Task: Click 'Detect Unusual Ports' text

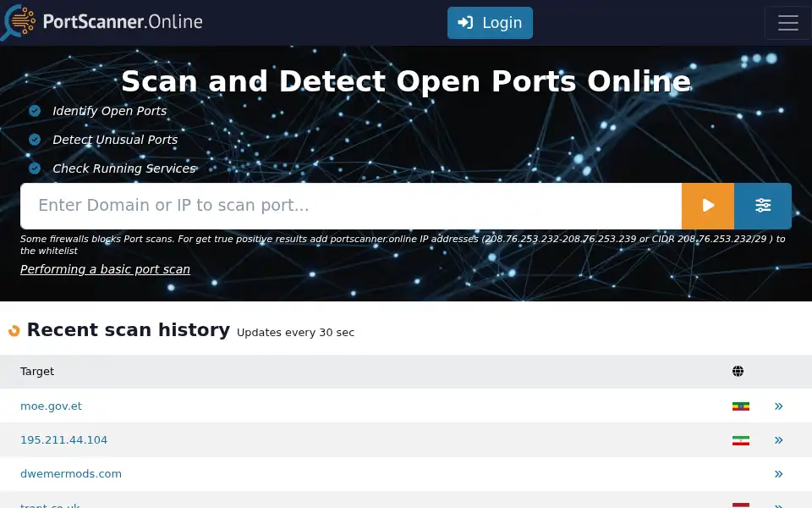Action: tap(115, 140)
